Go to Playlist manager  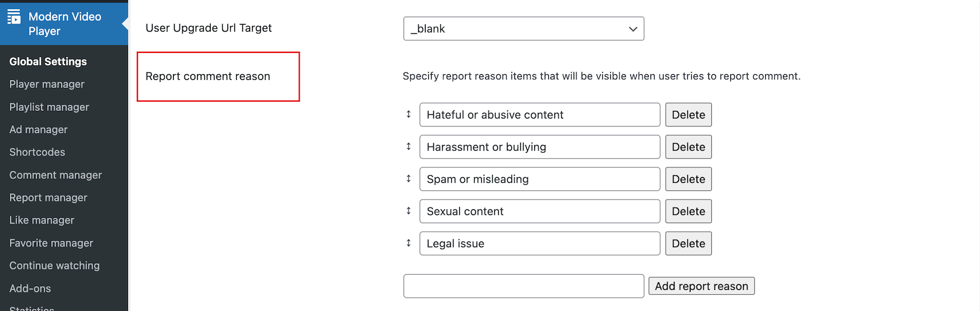click(49, 107)
